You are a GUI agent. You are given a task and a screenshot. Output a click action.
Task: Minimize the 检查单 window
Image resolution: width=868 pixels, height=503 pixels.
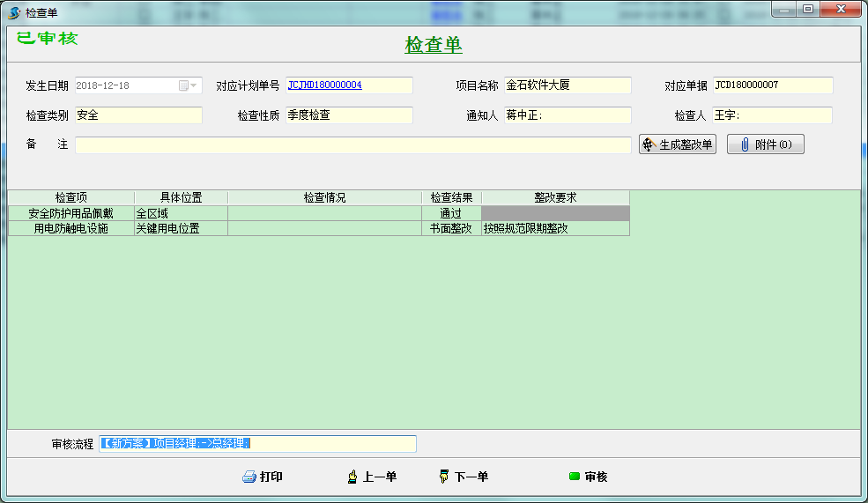[x=784, y=10]
